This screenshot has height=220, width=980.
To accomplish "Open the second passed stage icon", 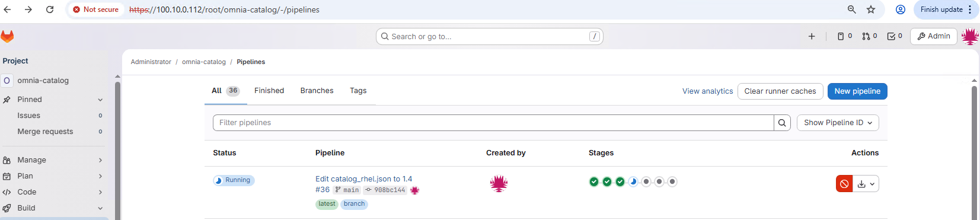I will [607, 181].
